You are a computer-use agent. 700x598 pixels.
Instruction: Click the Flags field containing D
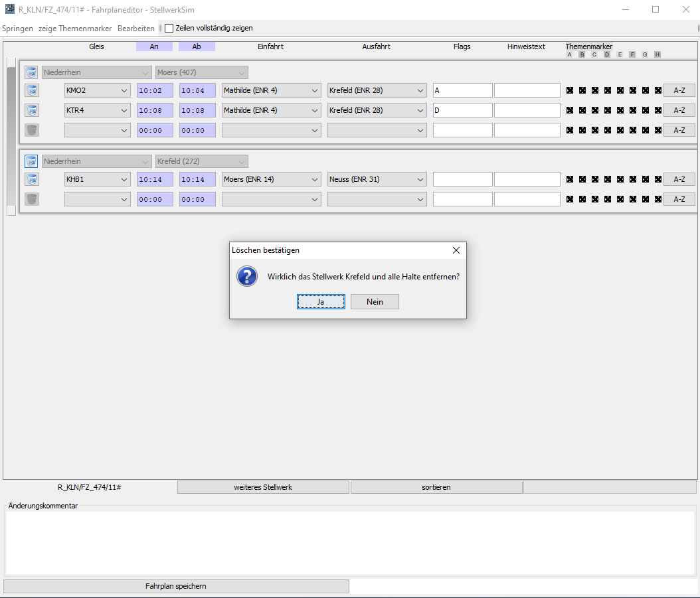click(462, 110)
